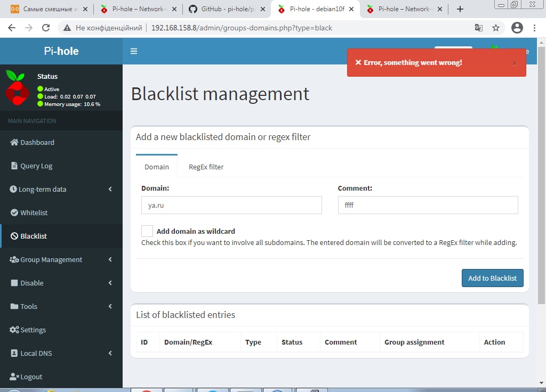Click browser forward arrow
546x392 pixels.
29,28
